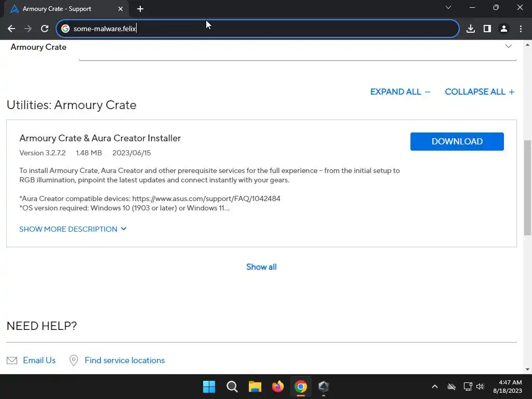
Task: Click the scrollbar up arrow
Action: click(527, 45)
